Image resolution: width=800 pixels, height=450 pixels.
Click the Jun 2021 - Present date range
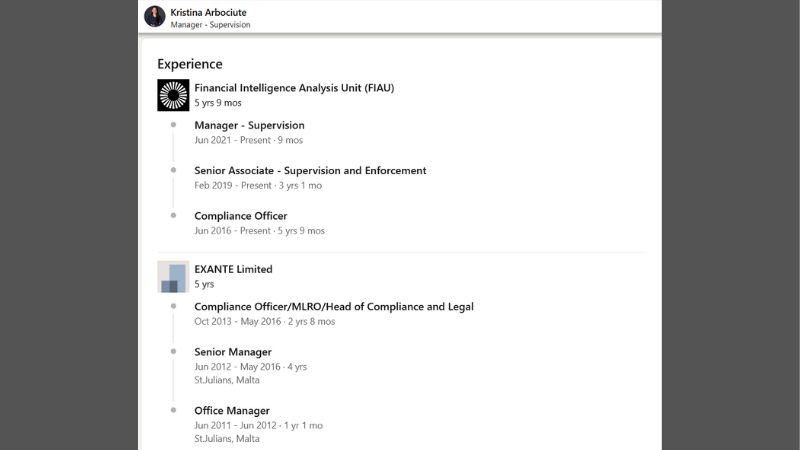(x=248, y=141)
